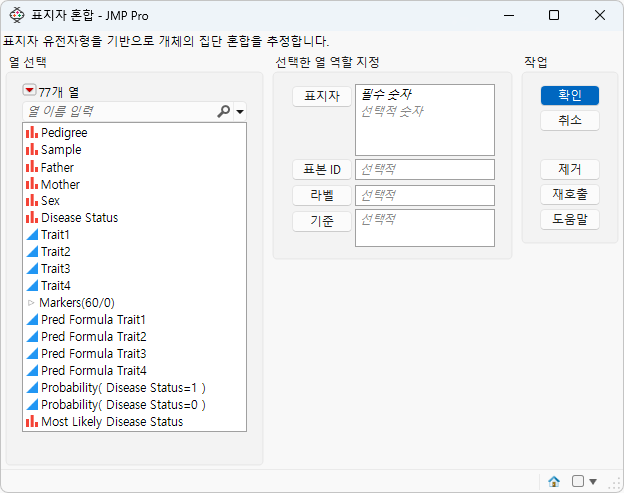Click the continuous icon beside Pred Formula Trait2
Viewport: 624px width, 493px height.
32,337
